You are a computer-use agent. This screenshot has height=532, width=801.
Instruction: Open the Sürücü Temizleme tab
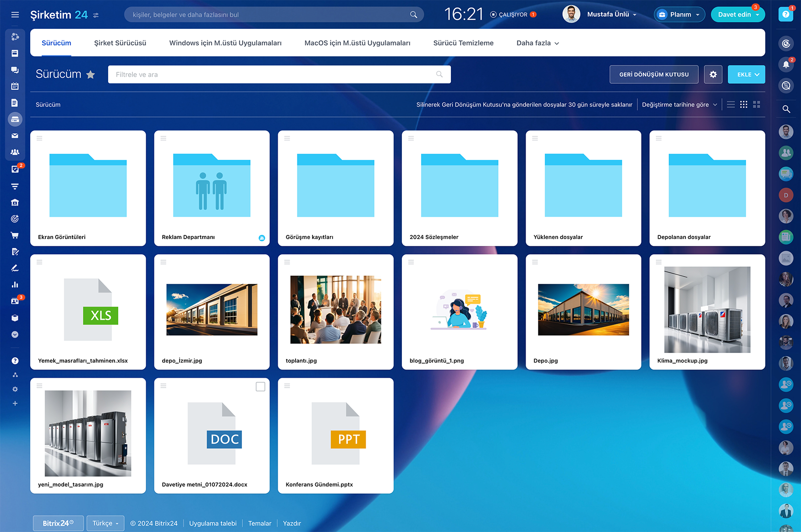(463, 43)
